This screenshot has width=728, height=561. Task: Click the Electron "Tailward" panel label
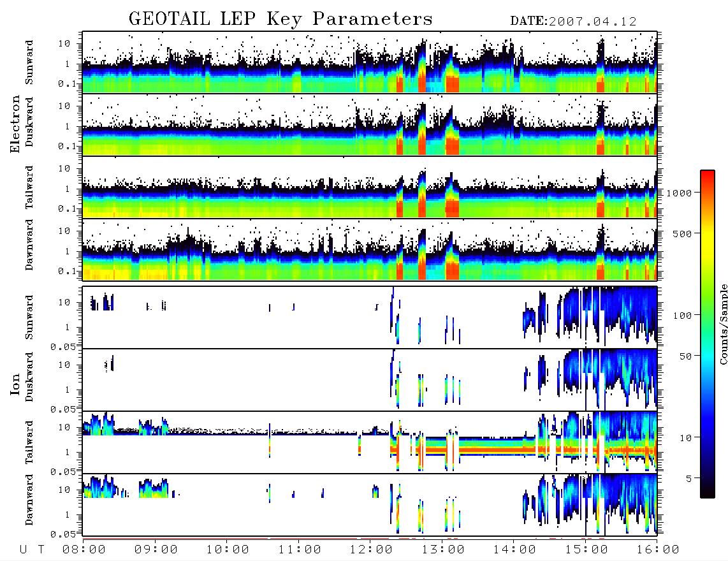29,187
